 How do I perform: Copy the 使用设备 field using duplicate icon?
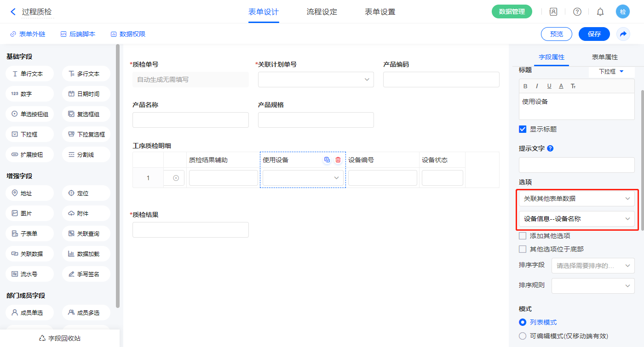[x=327, y=160]
